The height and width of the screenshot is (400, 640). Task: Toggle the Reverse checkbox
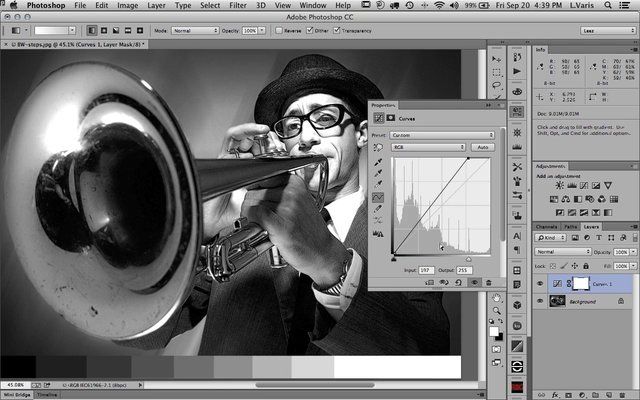pyautogui.click(x=279, y=31)
